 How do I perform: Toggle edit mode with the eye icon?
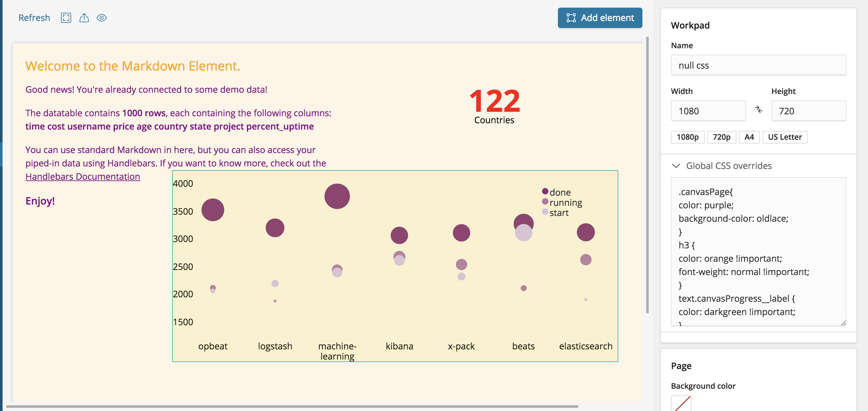point(102,18)
